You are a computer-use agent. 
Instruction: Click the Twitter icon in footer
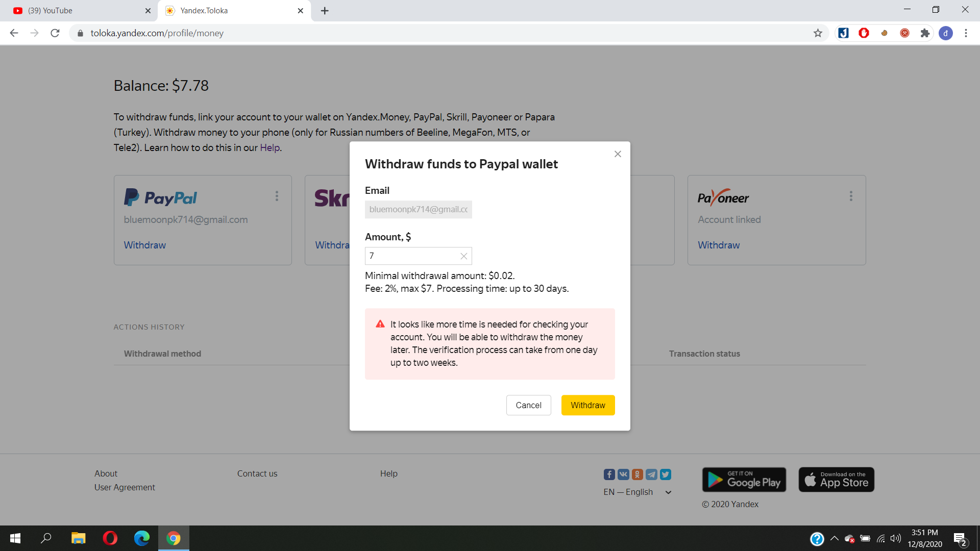(x=666, y=474)
